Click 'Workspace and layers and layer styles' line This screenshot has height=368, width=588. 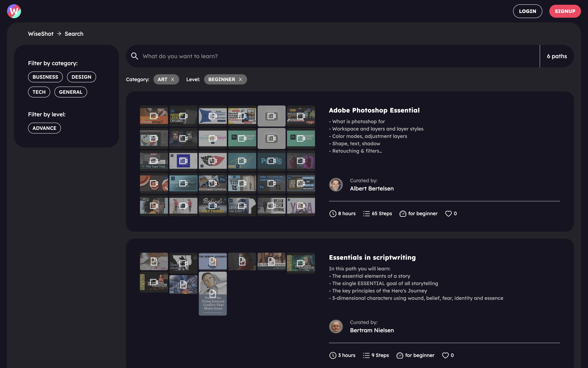pos(376,129)
